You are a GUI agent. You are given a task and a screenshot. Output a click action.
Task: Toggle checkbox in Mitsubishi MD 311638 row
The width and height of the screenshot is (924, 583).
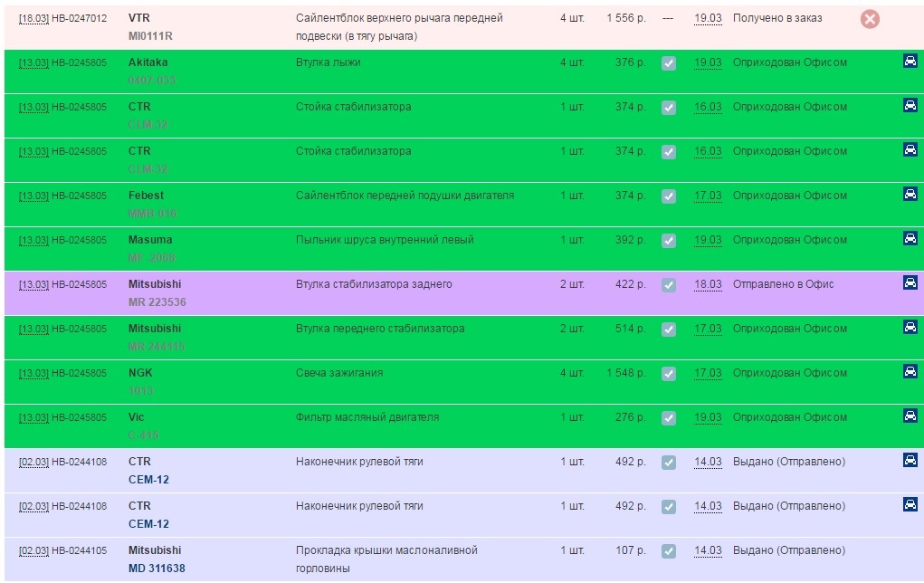coord(668,551)
